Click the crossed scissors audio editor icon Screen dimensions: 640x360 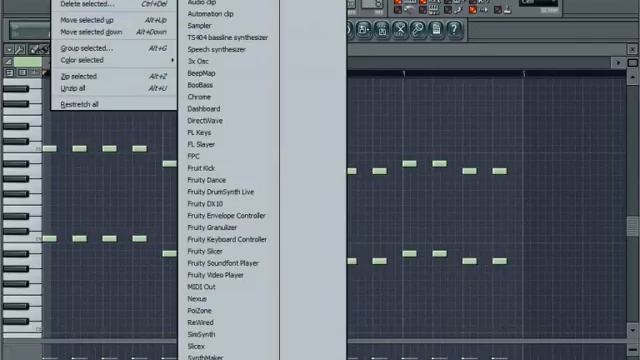point(400,29)
